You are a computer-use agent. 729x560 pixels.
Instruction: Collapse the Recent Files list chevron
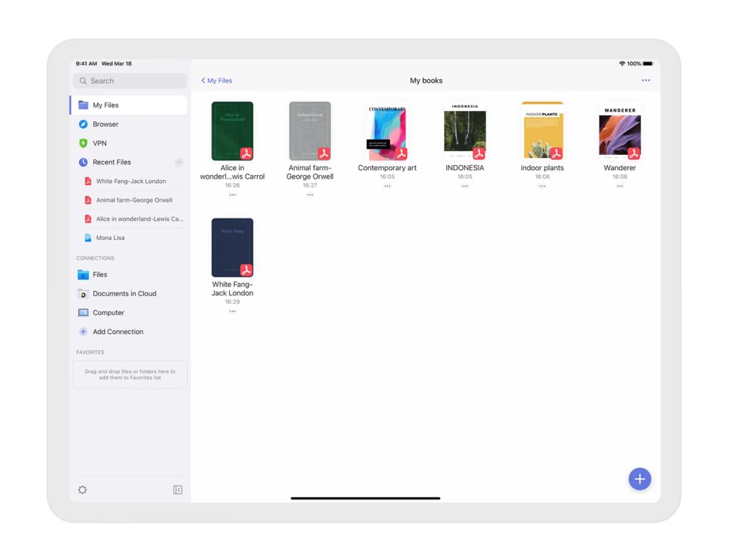click(179, 162)
